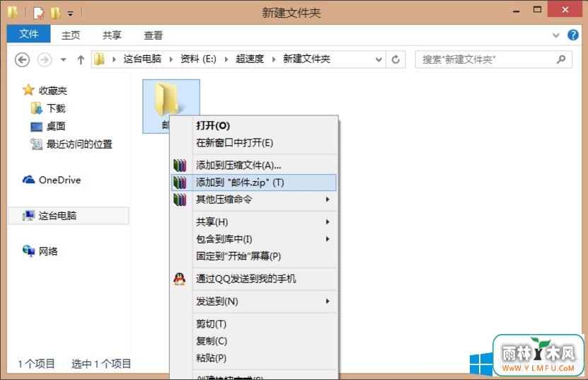
Task: Switch to the 共享 tab
Action: 112,35
